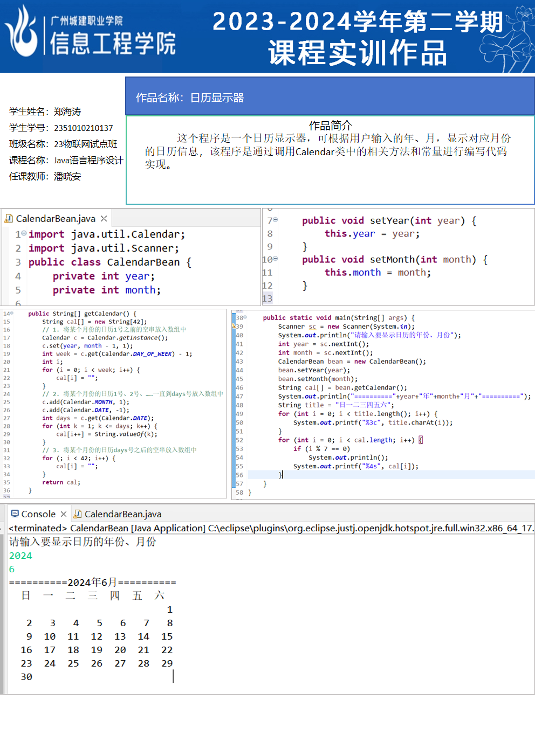The image size is (535, 756).
Task: Close the CalendarBean.java editor tab
Action: [104, 219]
